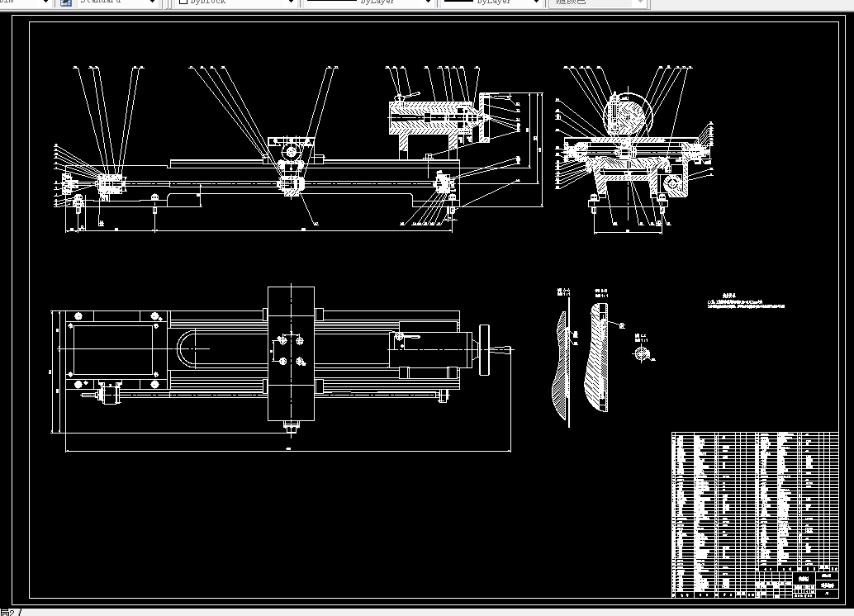
Task: Select the large carriage block in the plan view
Action: tap(291, 354)
